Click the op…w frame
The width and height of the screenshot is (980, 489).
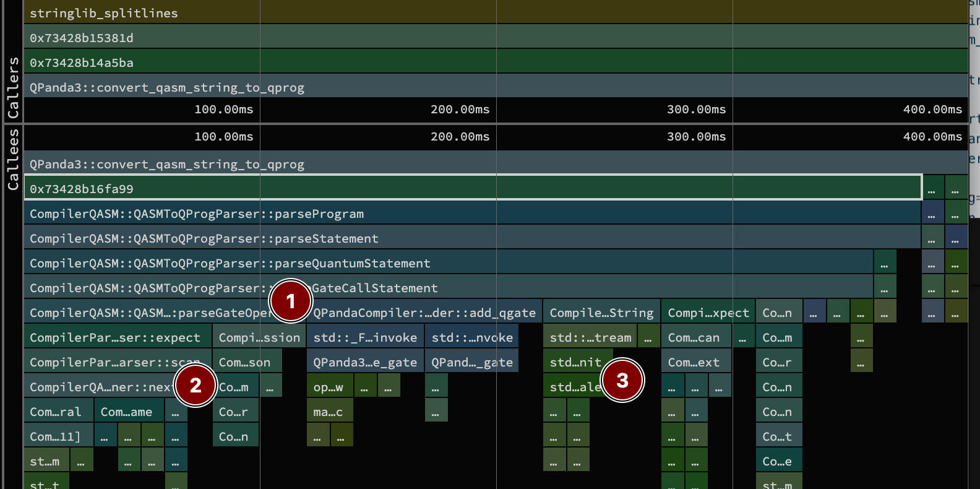tap(329, 387)
